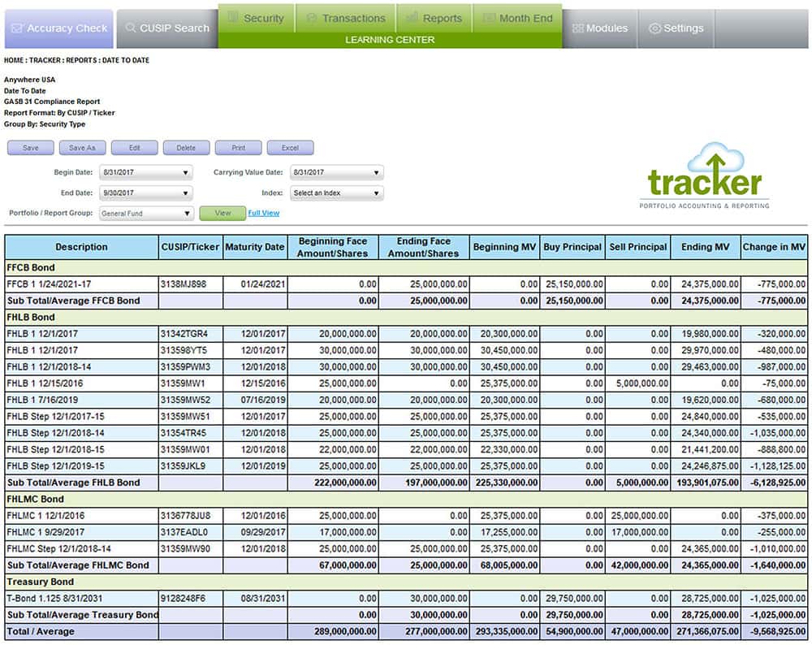Click the Save As button
This screenshot has width=812, height=645.
click(x=82, y=148)
